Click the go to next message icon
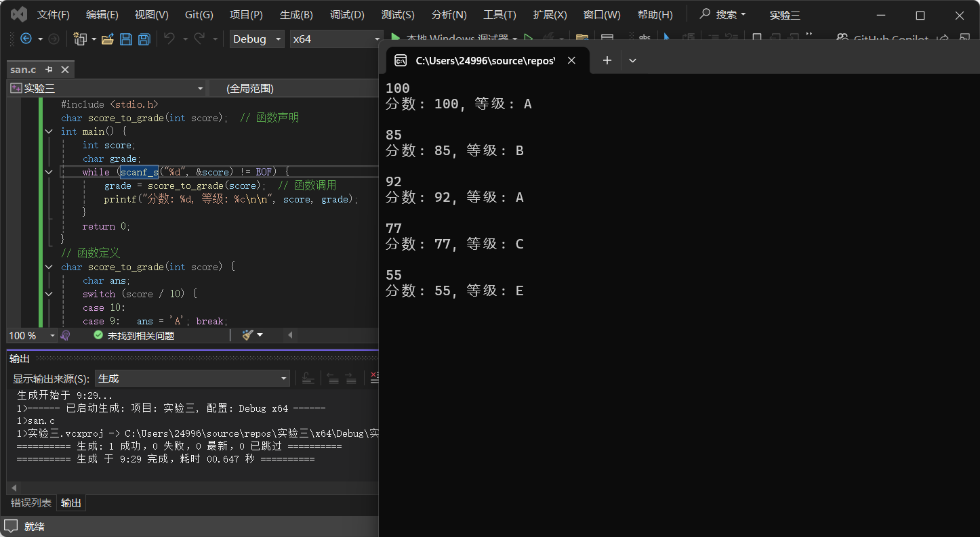This screenshot has width=980, height=537. pos(350,379)
